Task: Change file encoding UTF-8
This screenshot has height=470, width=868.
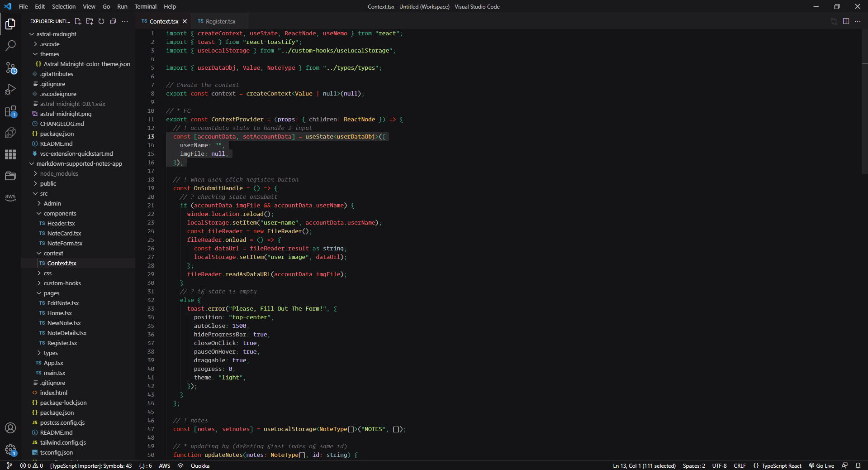Action: (719, 465)
